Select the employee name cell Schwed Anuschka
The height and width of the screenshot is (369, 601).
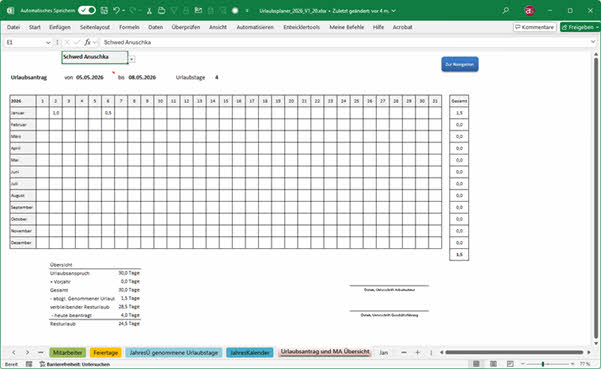coord(95,57)
